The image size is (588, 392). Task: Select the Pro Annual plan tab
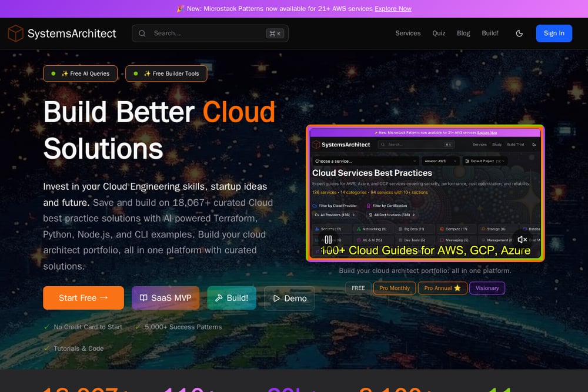[x=443, y=288]
